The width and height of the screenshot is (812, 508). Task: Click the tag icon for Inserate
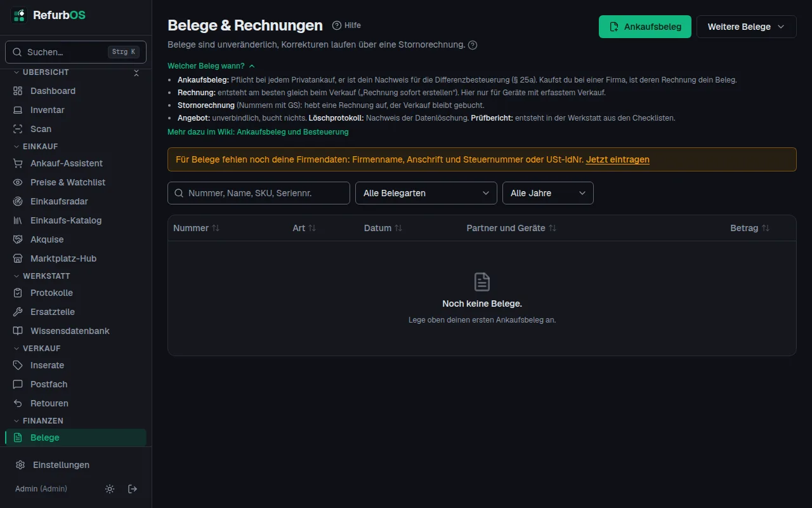(x=18, y=365)
